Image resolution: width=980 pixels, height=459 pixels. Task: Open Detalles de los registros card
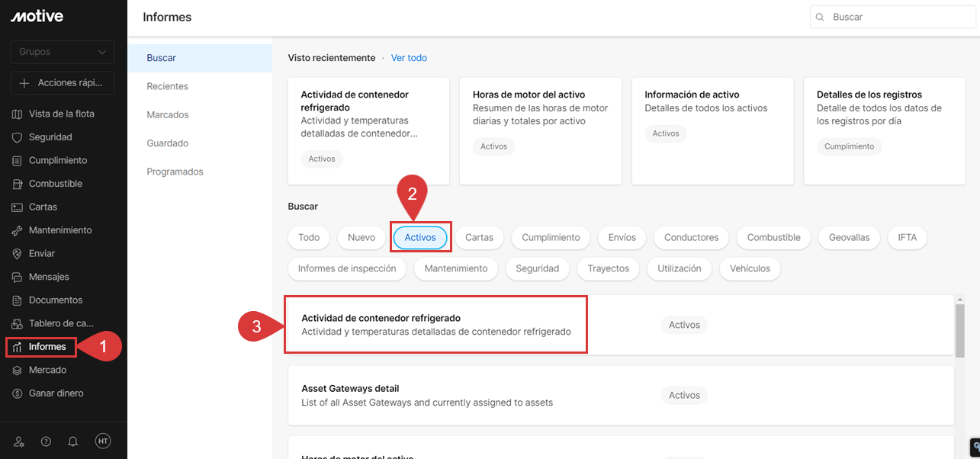click(x=885, y=130)
